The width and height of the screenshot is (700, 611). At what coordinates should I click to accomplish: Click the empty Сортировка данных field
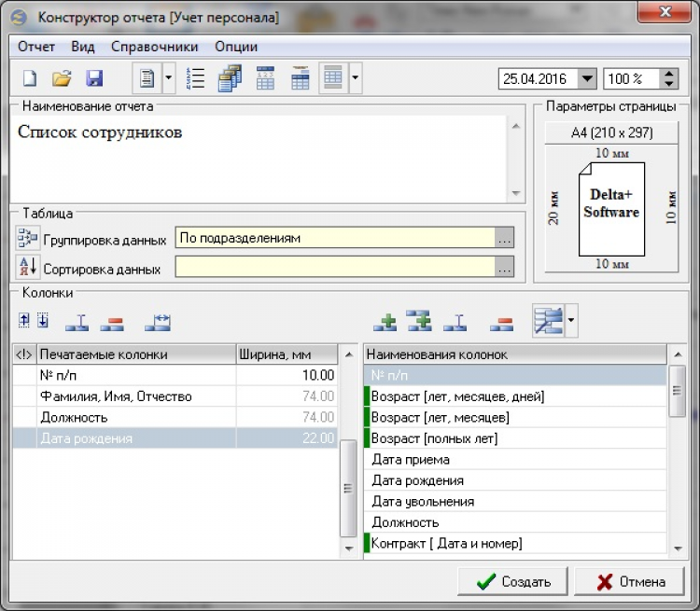335,267
